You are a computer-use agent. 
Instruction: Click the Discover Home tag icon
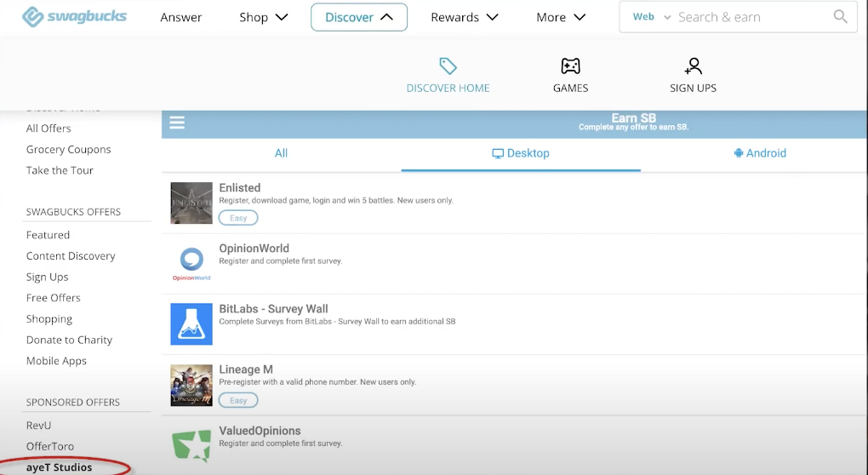[448, 66]
